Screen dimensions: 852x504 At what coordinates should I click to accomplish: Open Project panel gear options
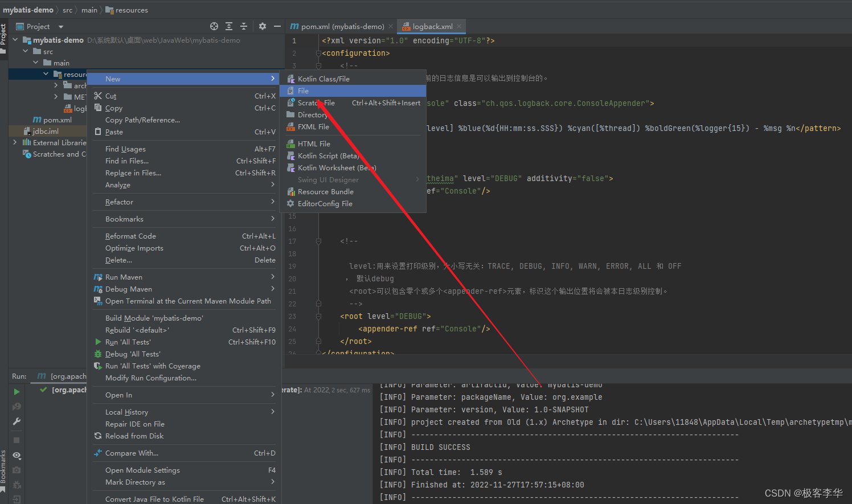pos(263,26)
